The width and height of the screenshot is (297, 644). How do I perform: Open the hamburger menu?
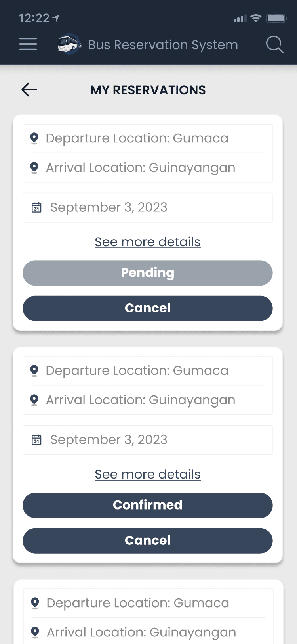28,44
